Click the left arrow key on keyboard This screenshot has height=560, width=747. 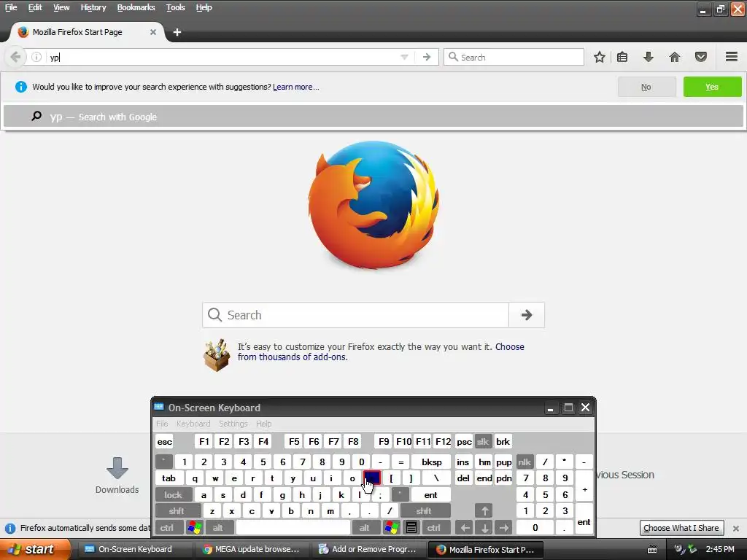click(465, 528)
